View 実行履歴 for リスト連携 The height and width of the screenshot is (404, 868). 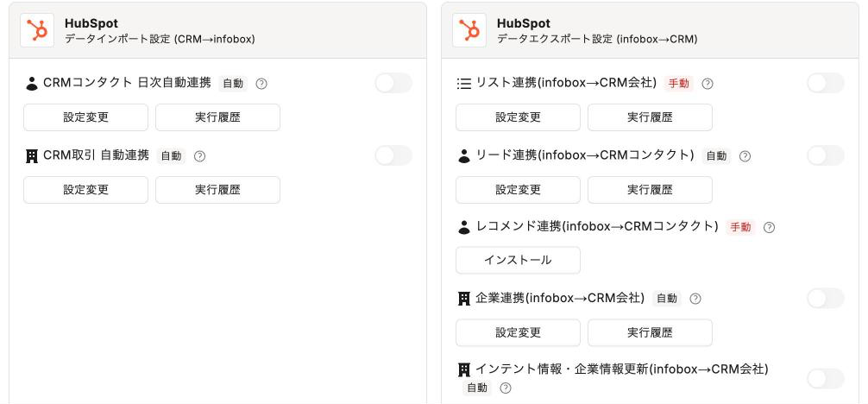click(650, 117)
